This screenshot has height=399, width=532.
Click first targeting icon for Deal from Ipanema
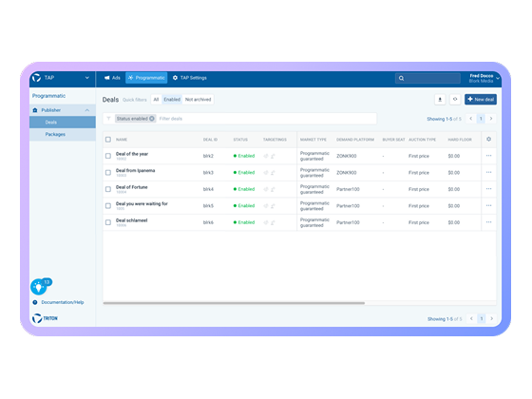[x=266, y=173]
